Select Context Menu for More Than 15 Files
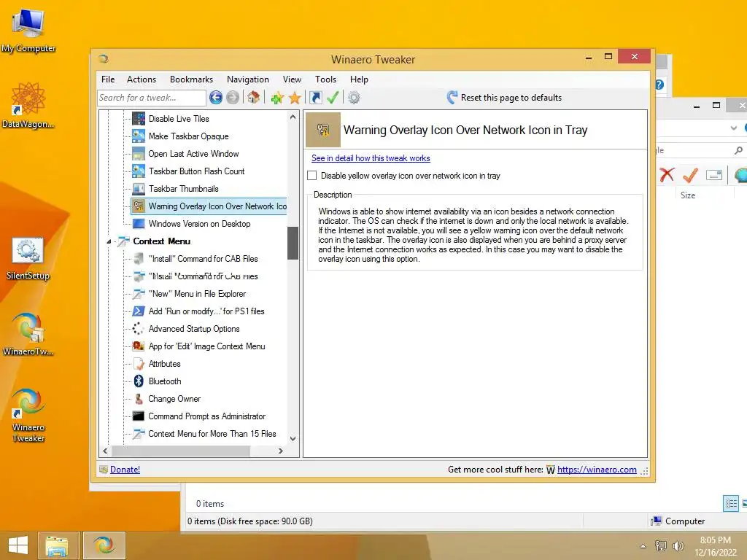 [x=212, y=434]
